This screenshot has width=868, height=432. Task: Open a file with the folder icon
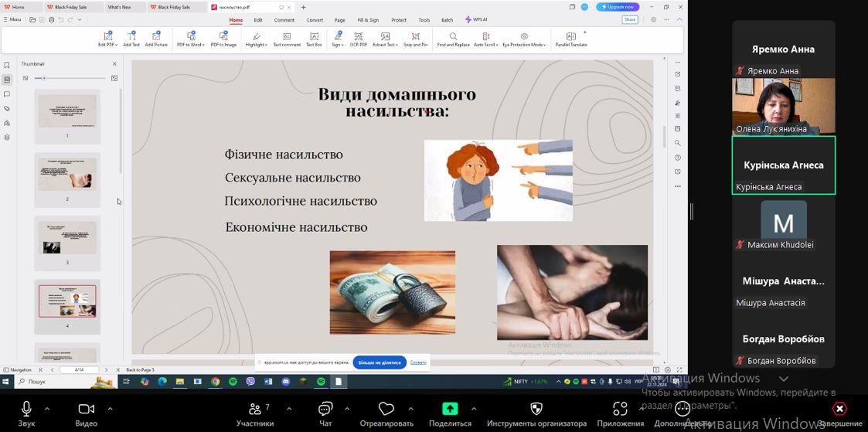(x=32, y=20)
